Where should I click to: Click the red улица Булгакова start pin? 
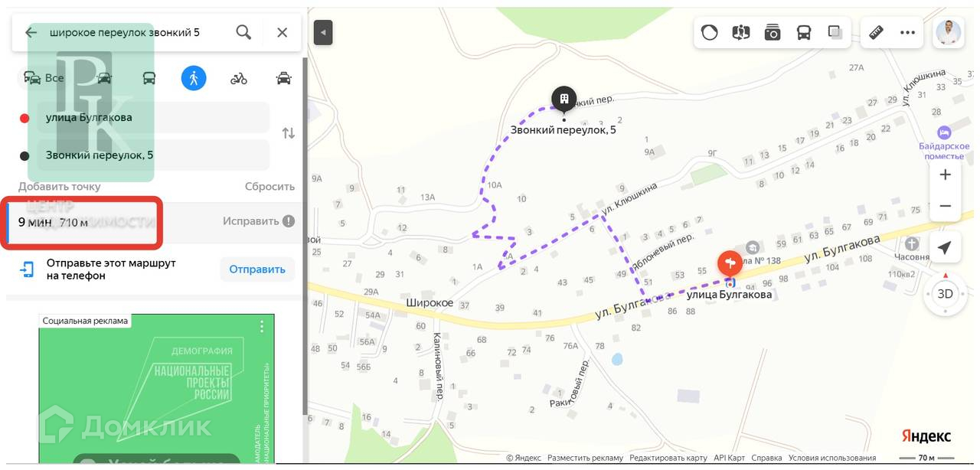point(730,263)
